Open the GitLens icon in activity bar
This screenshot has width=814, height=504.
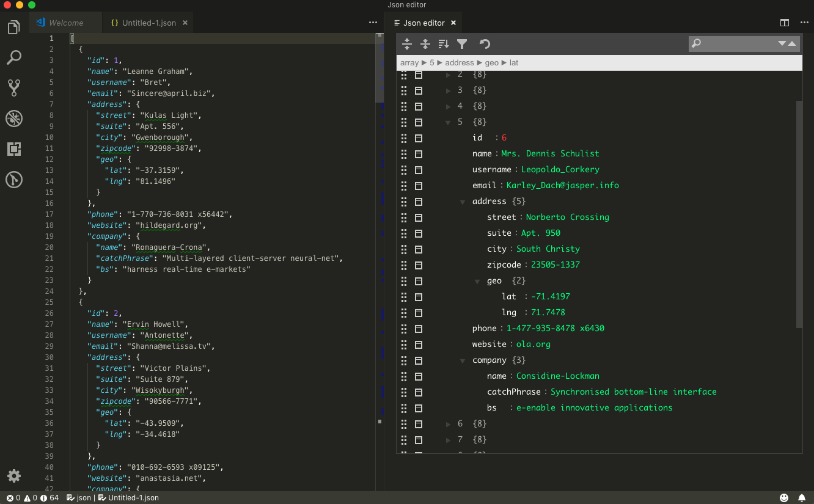coord(14,179)
